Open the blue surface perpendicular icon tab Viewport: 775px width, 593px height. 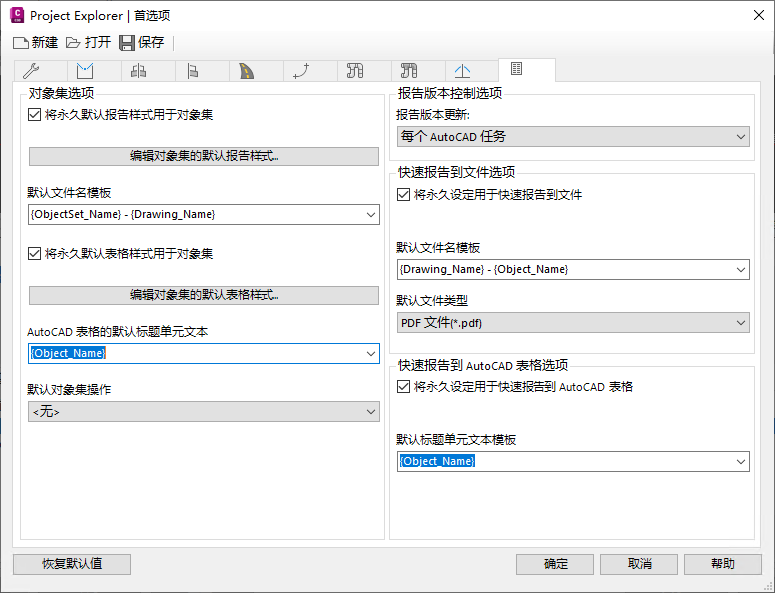pos(472,71)
